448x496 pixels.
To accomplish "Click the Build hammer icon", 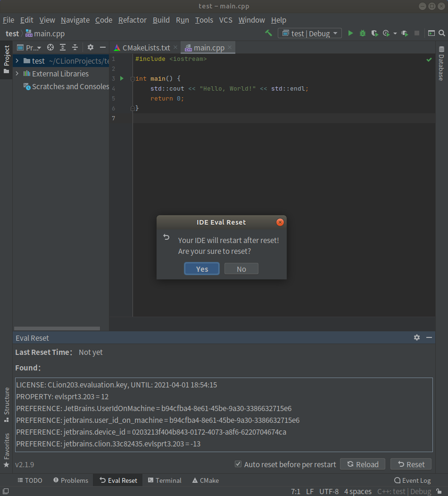I will click(268, 33).
